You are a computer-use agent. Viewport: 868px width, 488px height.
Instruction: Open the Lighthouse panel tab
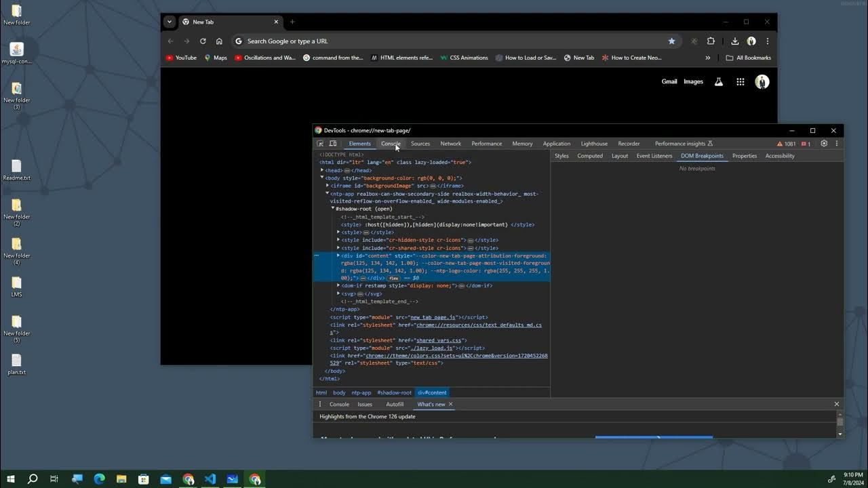pyautogui.click(x=594, y=144)
